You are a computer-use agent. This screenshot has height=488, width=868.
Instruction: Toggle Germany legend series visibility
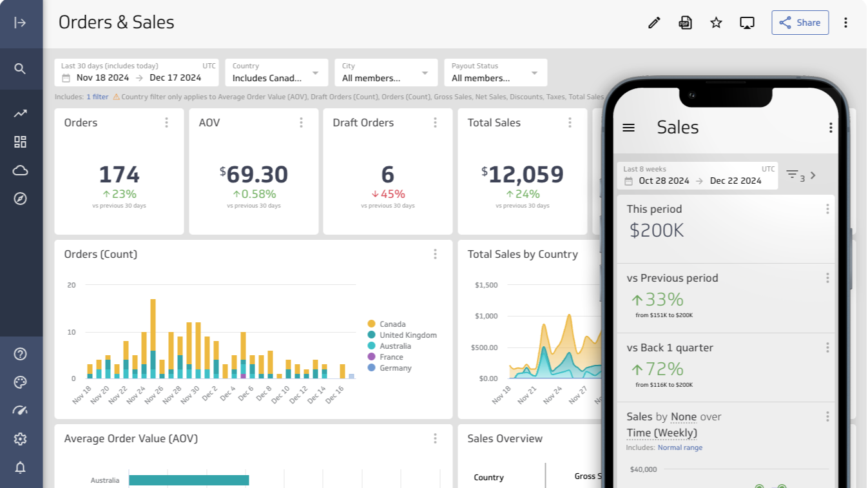394,368
